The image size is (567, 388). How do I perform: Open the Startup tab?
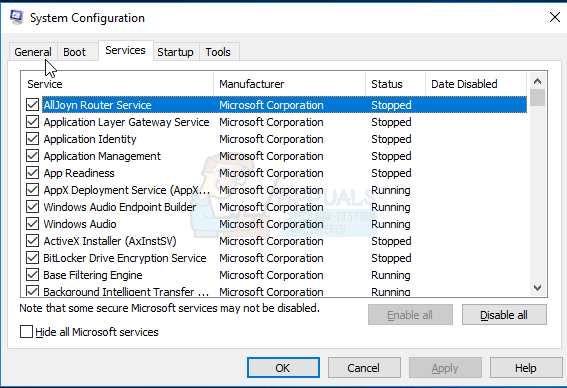coord(175,52)
